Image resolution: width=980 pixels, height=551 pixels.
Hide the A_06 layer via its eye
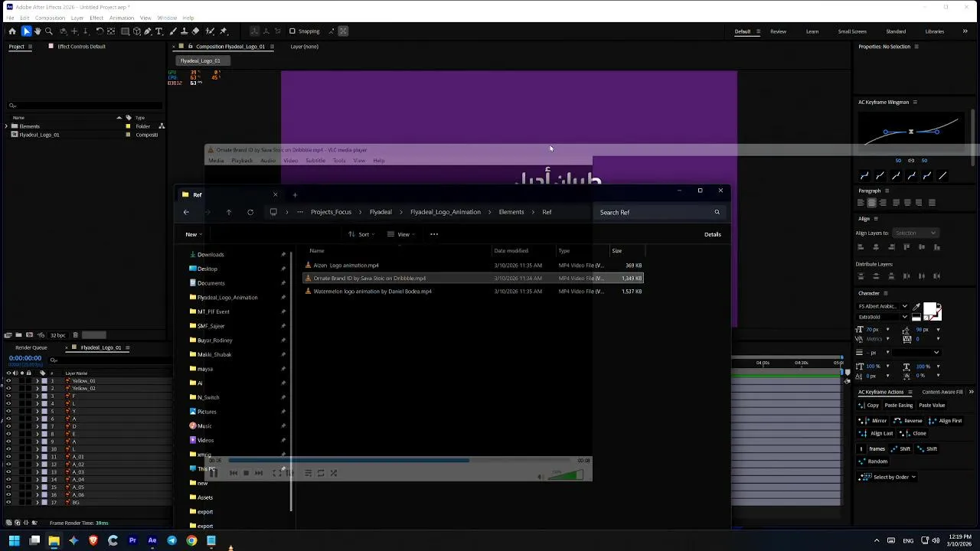pyautogui.click(x=8, y=495)
